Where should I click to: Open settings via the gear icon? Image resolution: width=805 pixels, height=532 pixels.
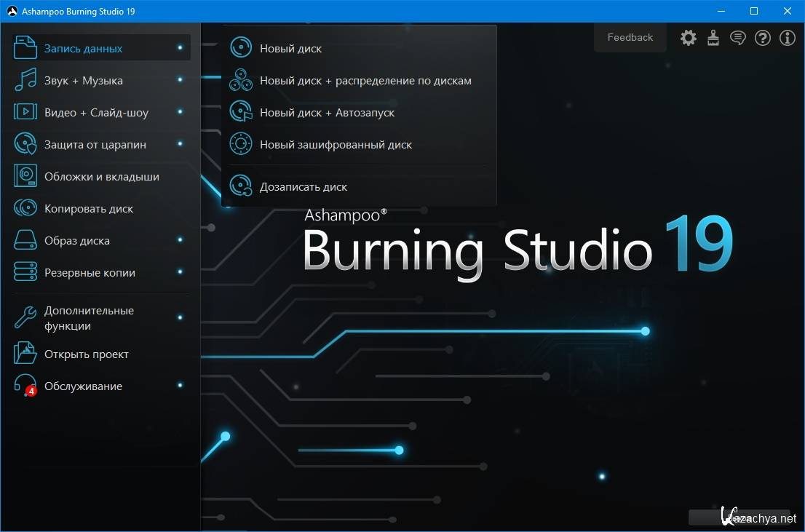pyautogui.click(x=688, y=38)
